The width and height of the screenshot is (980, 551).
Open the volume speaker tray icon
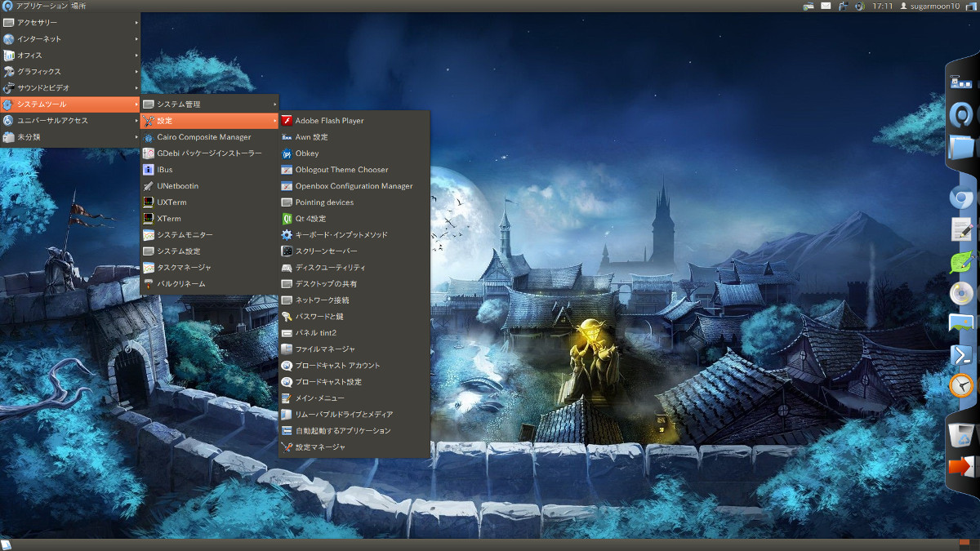pos(859,6)
